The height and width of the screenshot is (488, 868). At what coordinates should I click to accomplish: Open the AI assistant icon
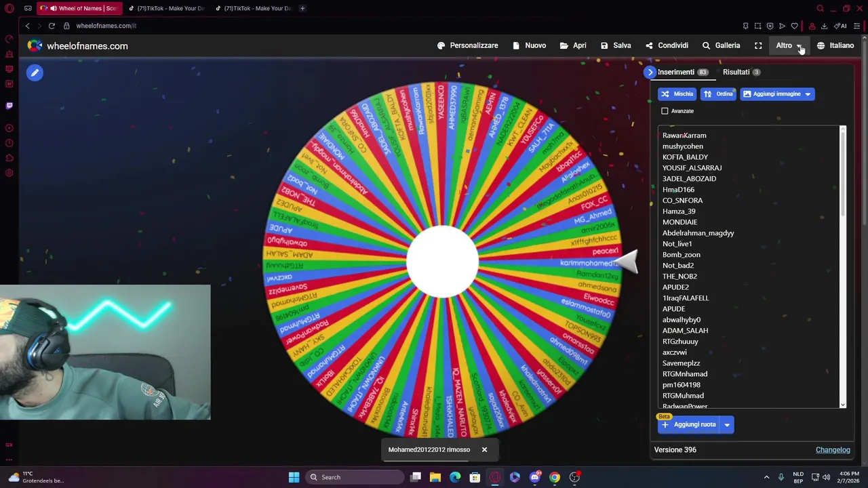tap(840, 26)
